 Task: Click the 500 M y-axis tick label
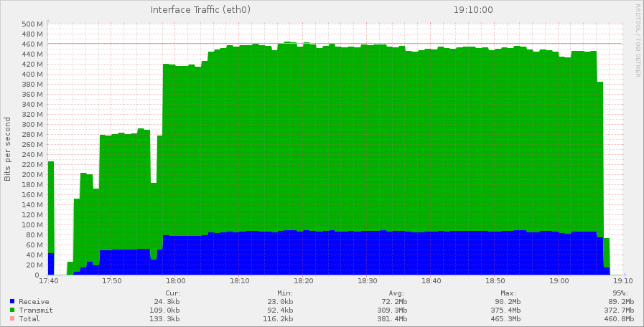33,24
